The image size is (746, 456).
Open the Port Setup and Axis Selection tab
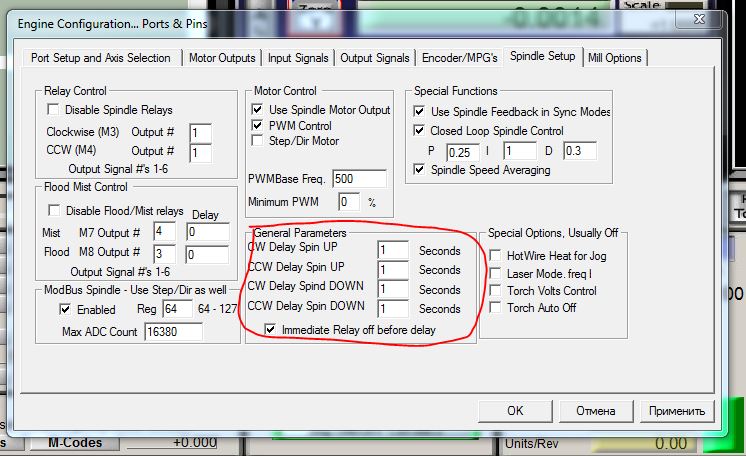click(x=100, y=58)
